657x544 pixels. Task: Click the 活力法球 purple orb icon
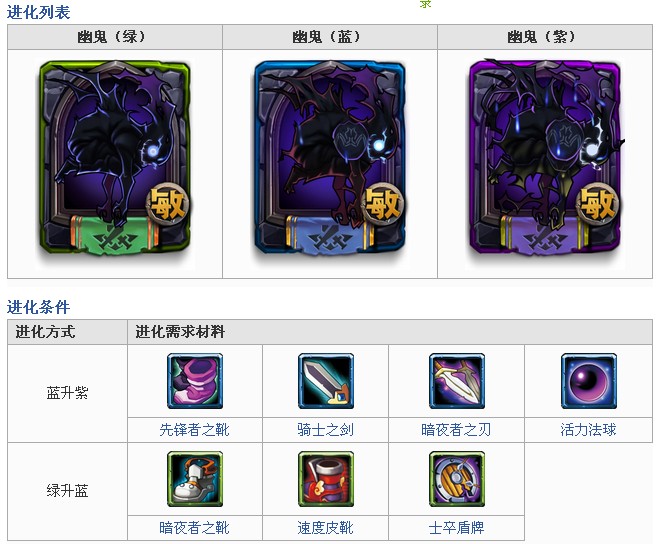click(589, 381)
